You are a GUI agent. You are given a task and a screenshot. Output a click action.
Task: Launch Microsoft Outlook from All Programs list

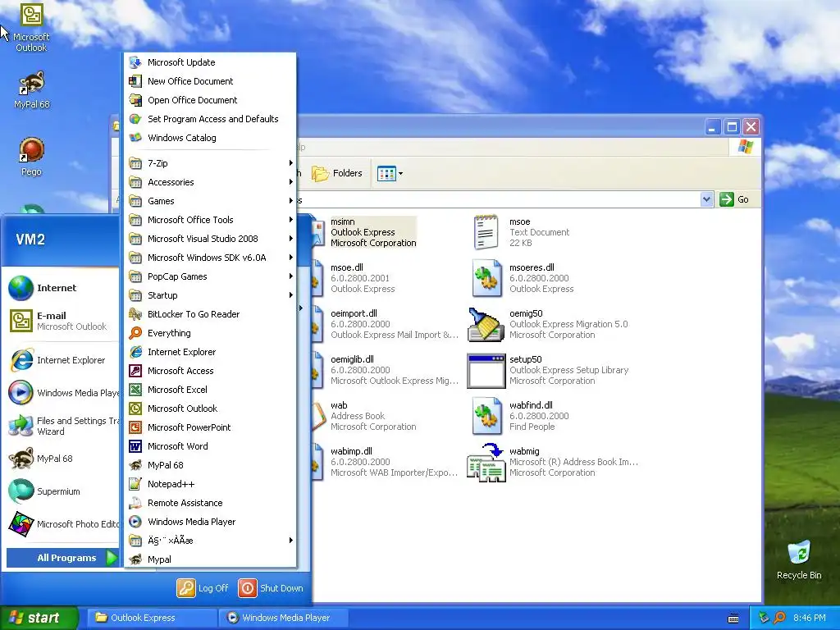pyautogui.click(x=210, y=409)
